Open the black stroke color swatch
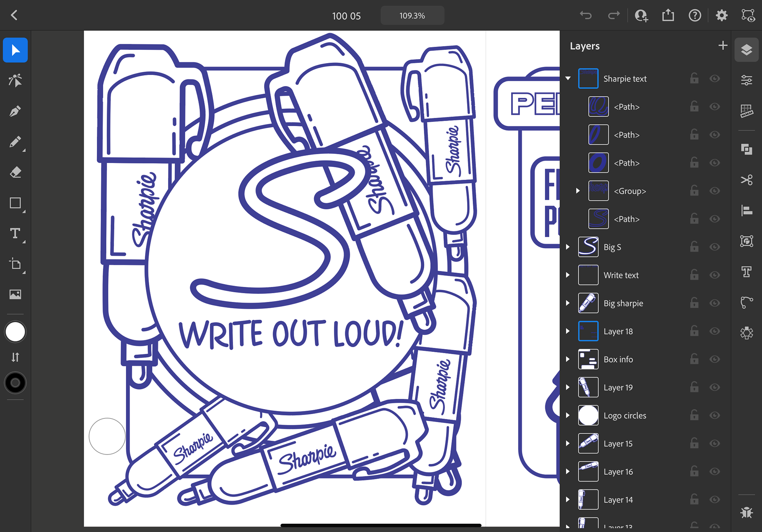762x532 pixels. click(15, 383)
